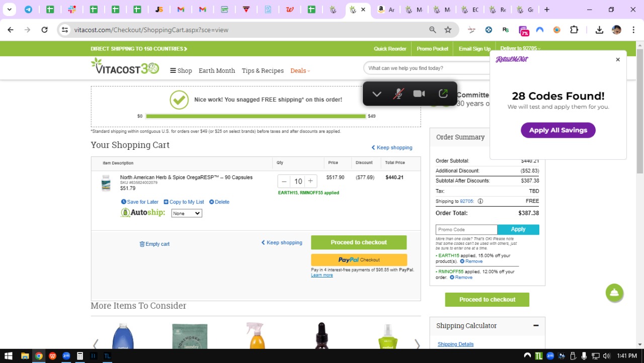Screen dimensions: 644x363
Task: Click the Promo Code input field
Action: 466,229
